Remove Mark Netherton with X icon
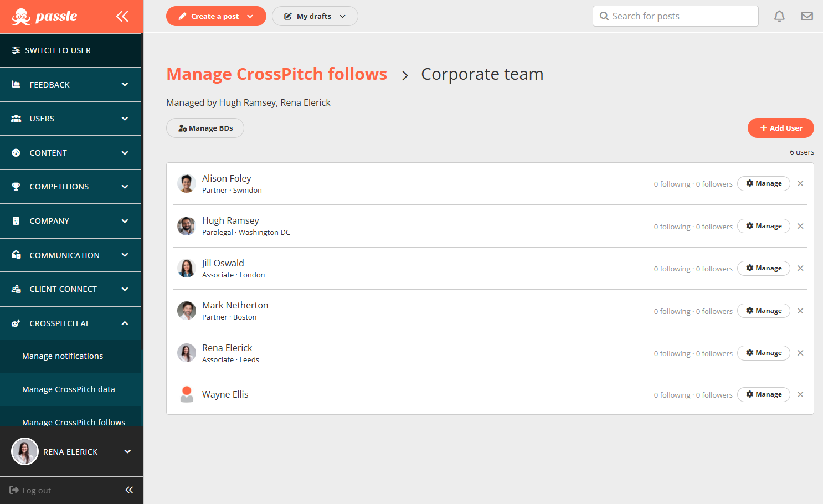 [800, 311]
